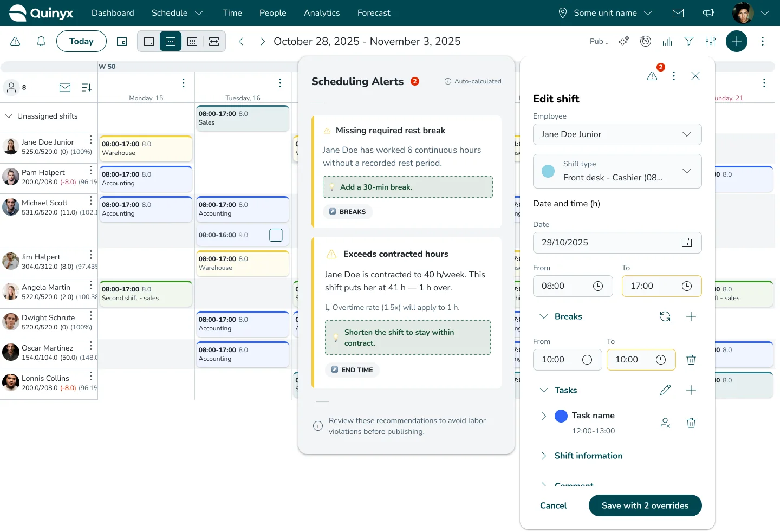Viewport: 780px width, 532px height.
Task: Collapse the Unassigned shifts row
Action: point(9,116)
